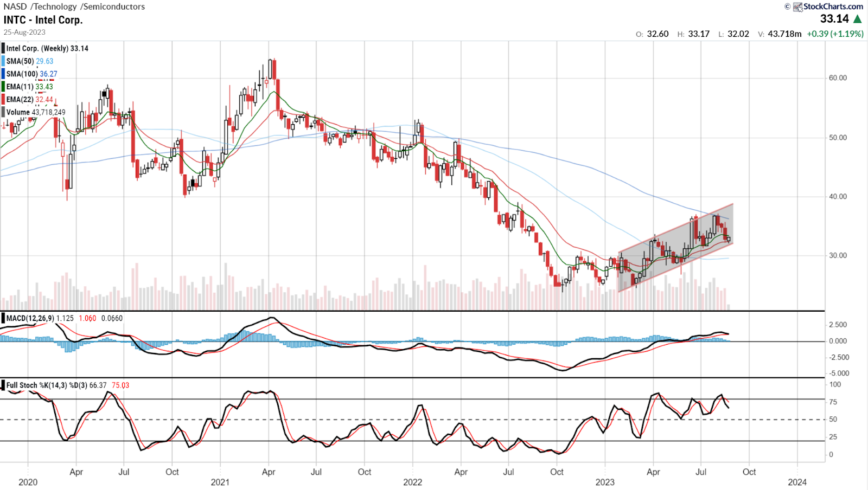868x490 pixels.
Task: Click the -5.000 MACD axis label
Action: (x=838, y=373)
